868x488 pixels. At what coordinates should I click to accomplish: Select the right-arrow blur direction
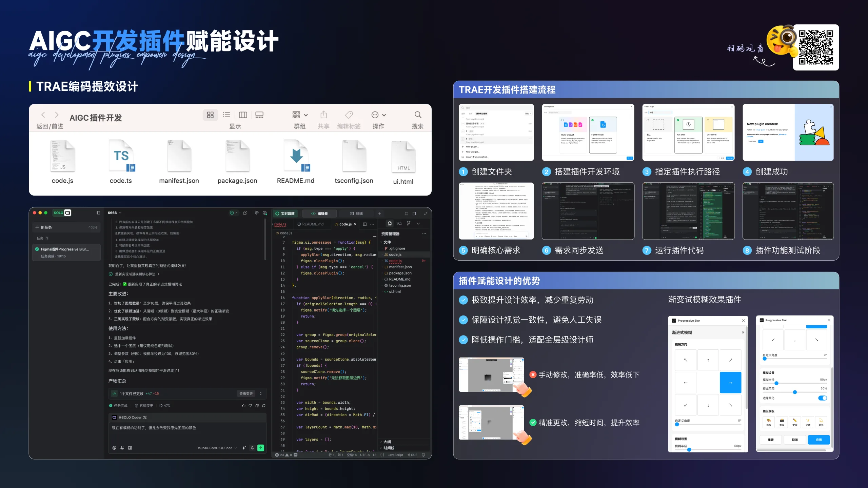click(730, 383)
